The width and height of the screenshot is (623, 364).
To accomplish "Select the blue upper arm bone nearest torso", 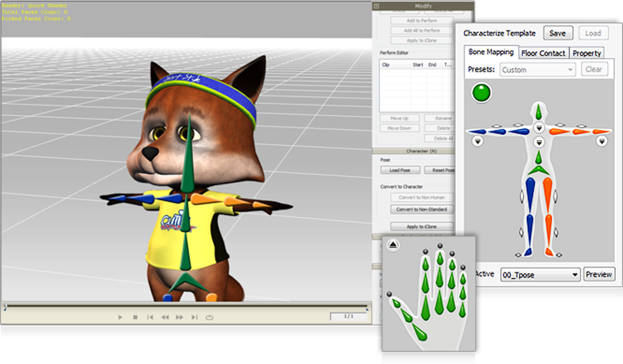I will [519, 131].
